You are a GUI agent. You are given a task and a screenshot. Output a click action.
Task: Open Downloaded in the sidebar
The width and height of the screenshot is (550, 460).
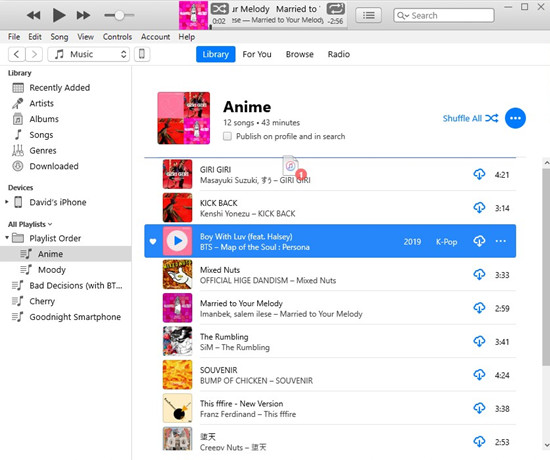pos(54,166)
